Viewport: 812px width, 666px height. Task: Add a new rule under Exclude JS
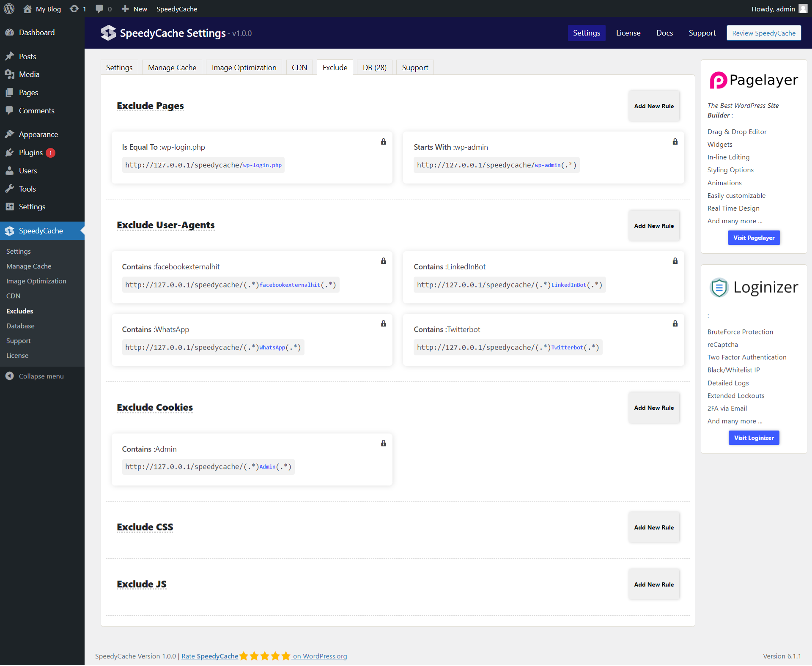tap(653, 584)
